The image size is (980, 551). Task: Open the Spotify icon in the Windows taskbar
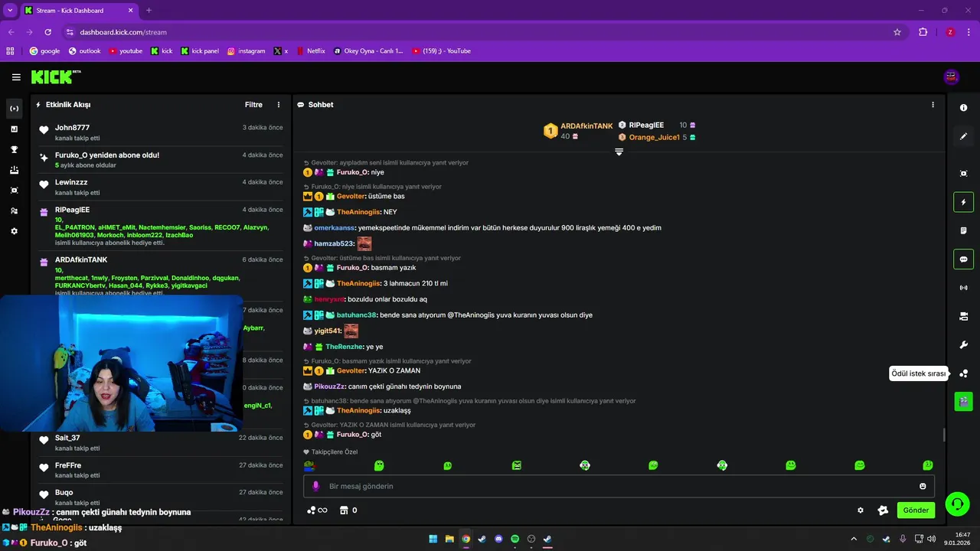coord(514,539)
